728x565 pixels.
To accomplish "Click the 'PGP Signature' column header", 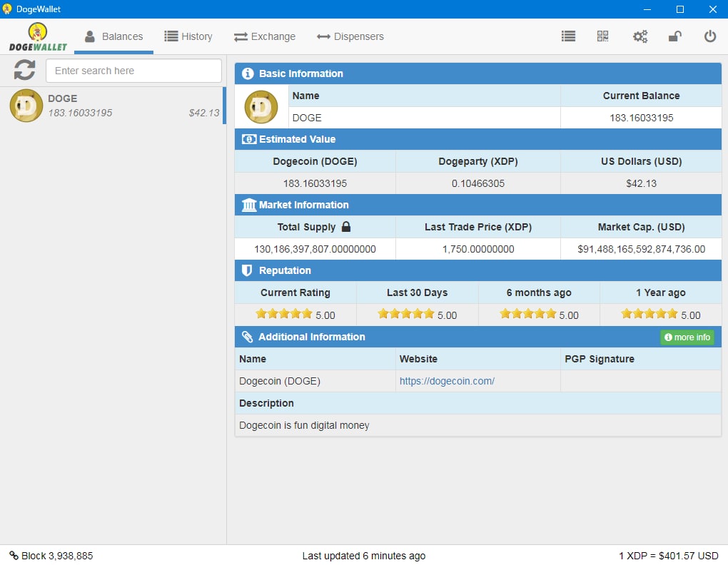I will pyautogui.click(x=600, y=359).
